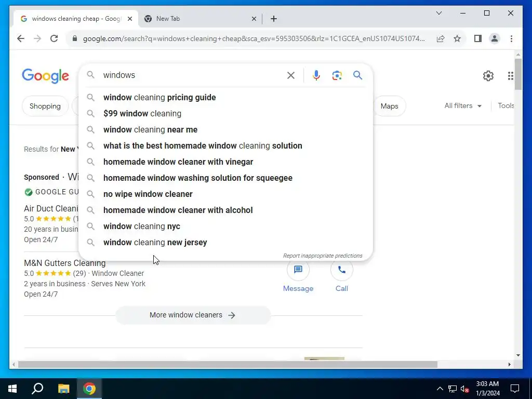532x399 pixels.
Task: Open search Tools
Action: point(506,106)
